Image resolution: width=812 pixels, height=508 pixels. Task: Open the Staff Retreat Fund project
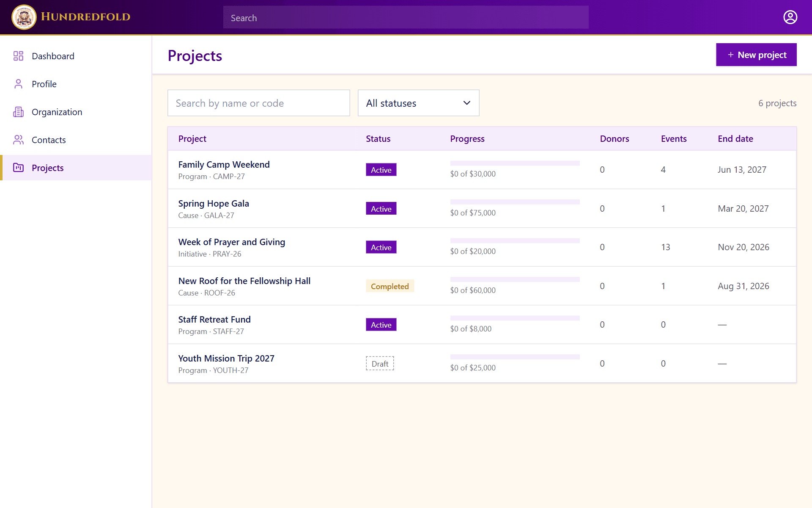point(214,320)
